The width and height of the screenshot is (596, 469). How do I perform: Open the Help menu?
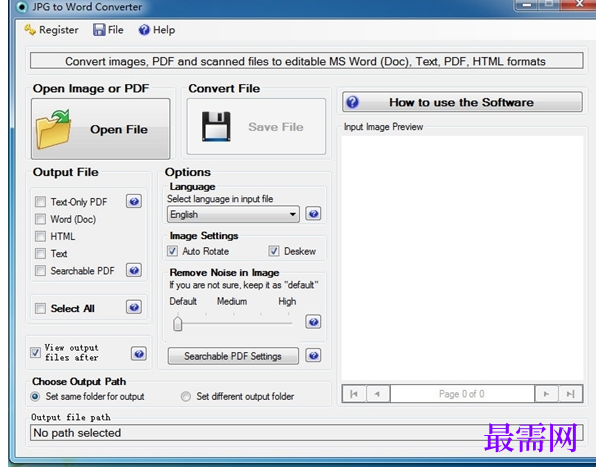point(157,30)
